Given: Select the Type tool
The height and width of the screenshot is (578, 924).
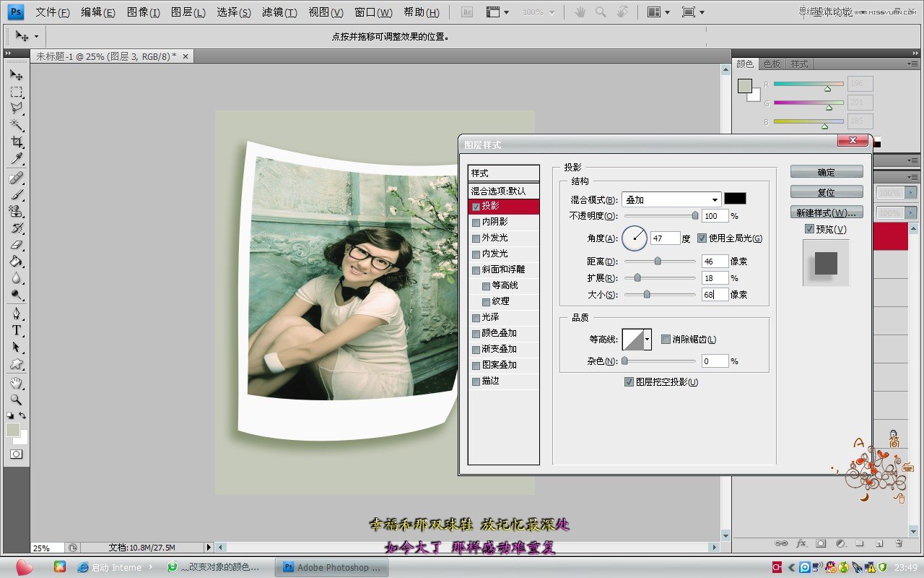Looking at the screenshot, I should coord(16,330).
